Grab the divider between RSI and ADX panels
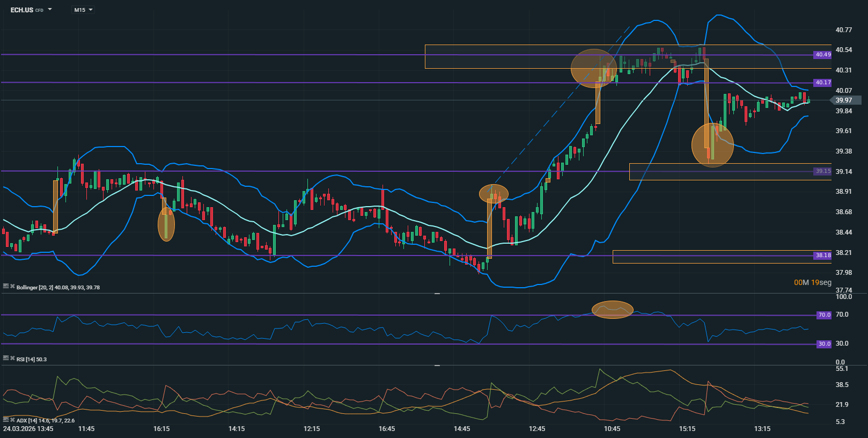 tap(437, 366)
